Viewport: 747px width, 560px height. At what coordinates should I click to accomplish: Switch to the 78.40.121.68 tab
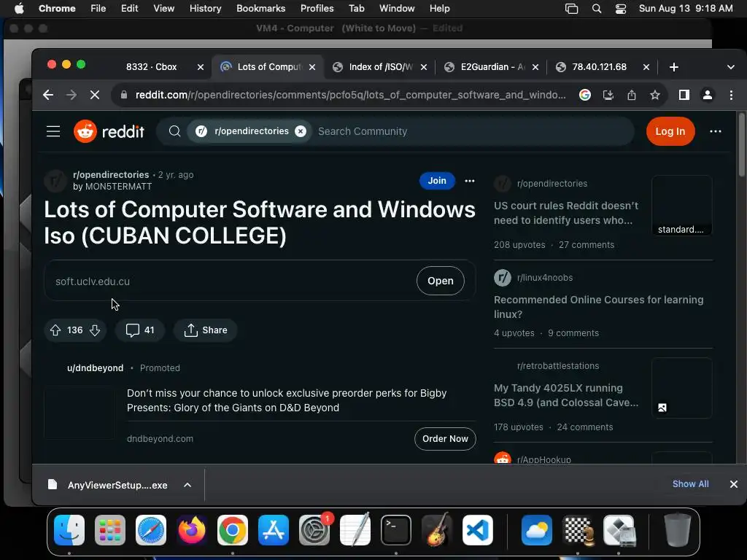click(600, 67)
